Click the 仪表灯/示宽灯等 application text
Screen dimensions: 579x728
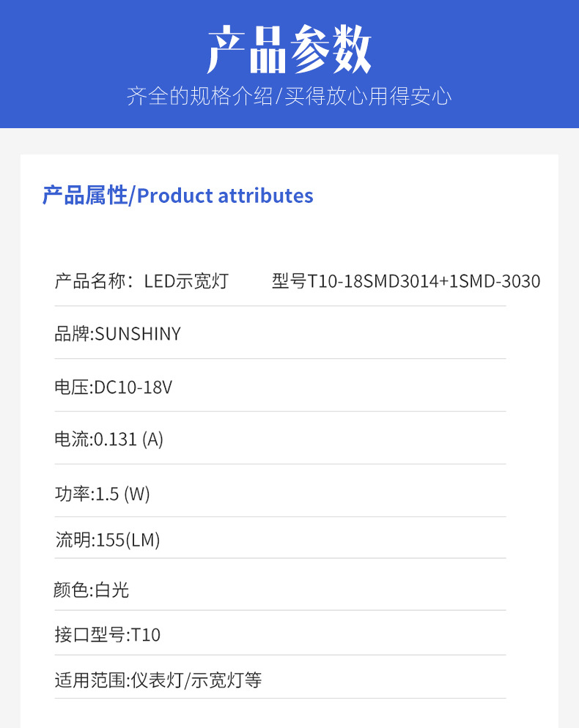coord(196,680)
